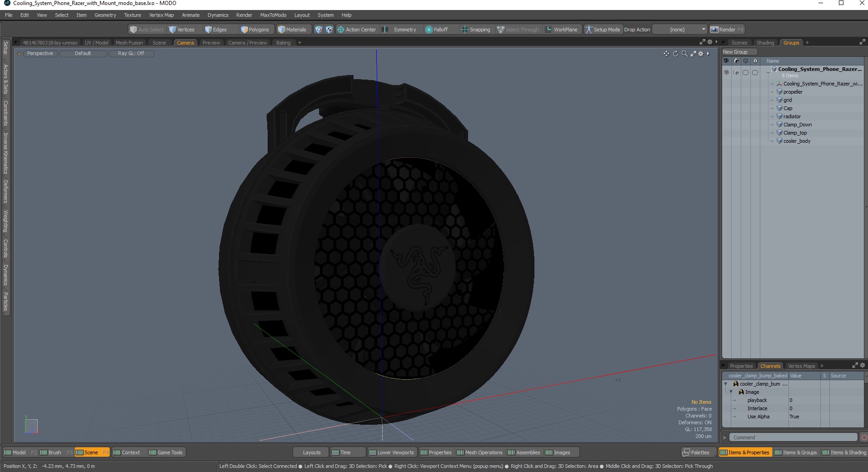Click the WorkPlane toolbar icon

click(549, 30)
